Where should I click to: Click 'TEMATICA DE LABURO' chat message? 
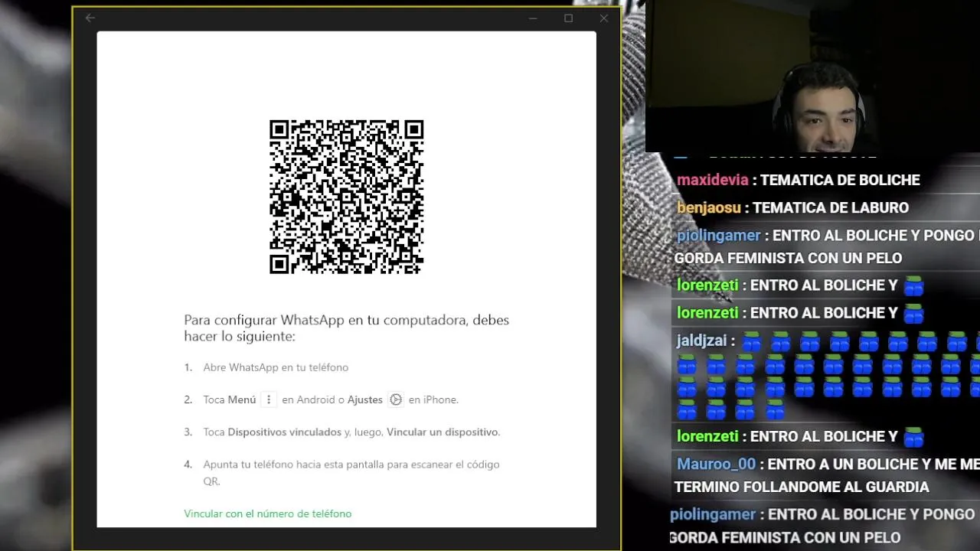click(x=831, y=207)
